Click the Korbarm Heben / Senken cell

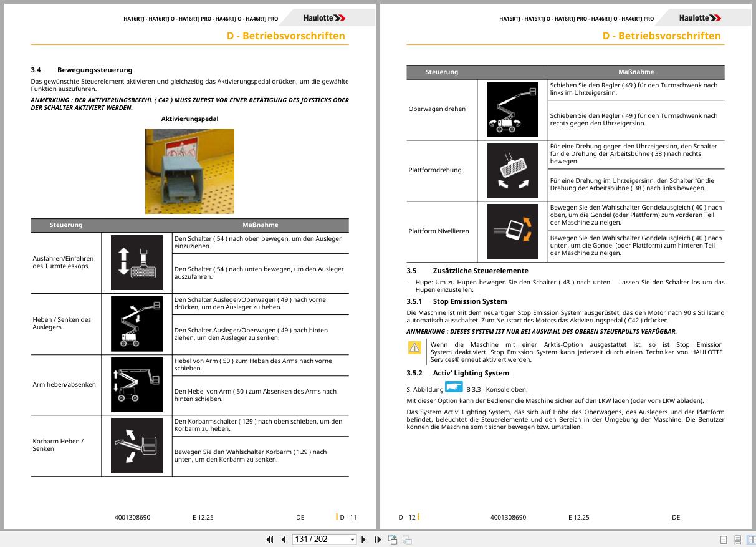[66, 445]
